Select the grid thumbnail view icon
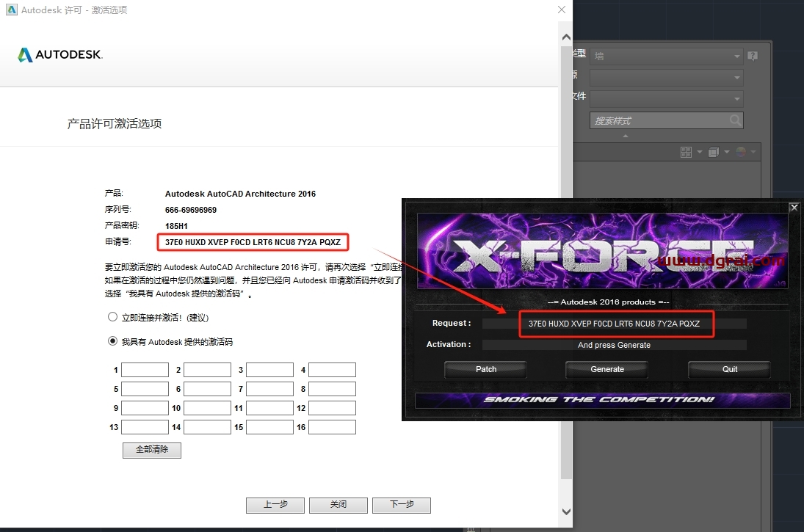Viewport: 804px width, 532px height. (x=687, y=152)
